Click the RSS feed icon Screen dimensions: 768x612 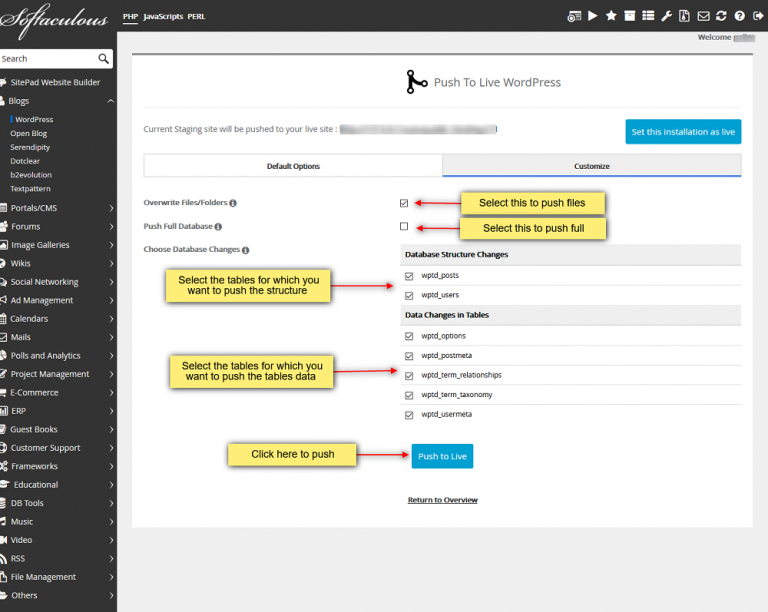point(3,559)
